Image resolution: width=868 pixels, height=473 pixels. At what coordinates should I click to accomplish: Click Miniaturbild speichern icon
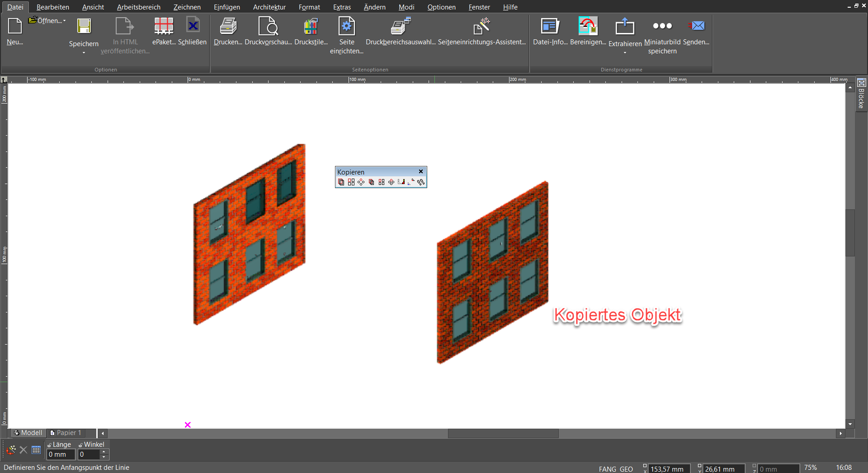pos(662,26)
